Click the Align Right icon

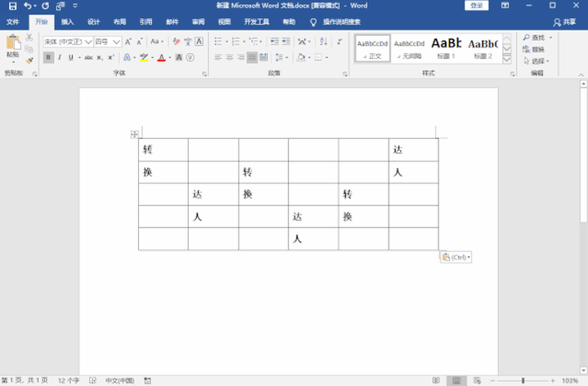pyautogui.click(x=241, y=57)
